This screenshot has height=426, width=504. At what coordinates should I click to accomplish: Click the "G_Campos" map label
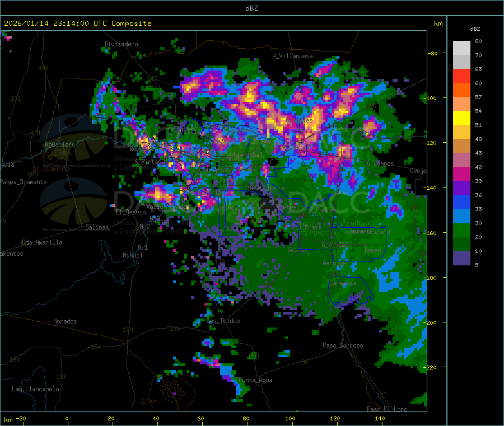point(381,163)
